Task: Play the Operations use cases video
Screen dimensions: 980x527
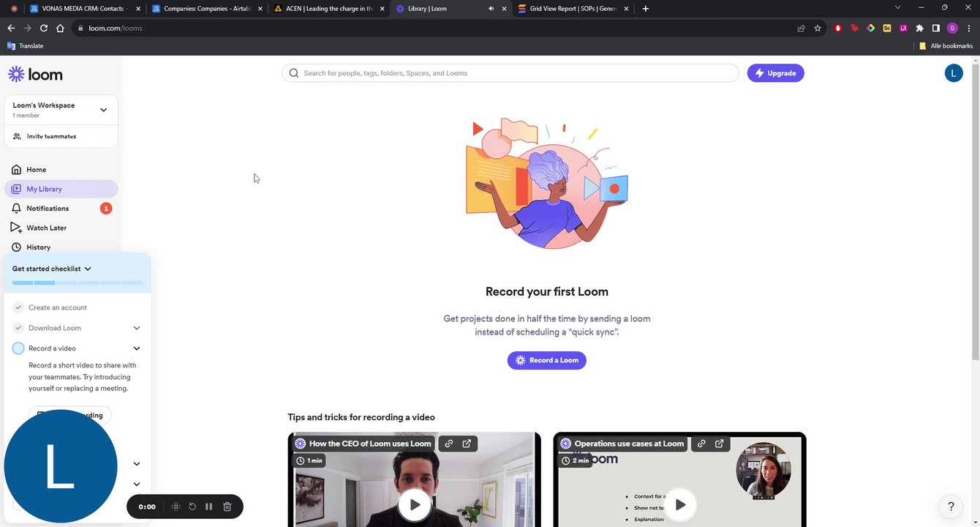Action: 680,504
